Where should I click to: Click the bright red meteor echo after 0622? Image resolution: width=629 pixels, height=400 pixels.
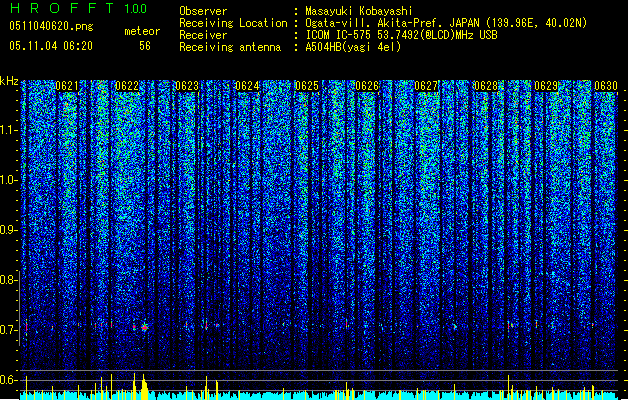pyautogui.click(x=145, y=327)
